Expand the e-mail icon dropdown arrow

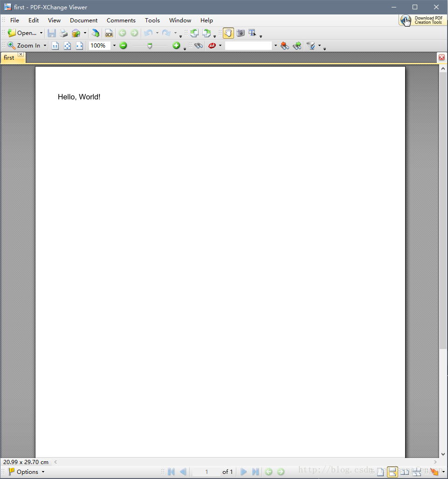click(85, 33)
